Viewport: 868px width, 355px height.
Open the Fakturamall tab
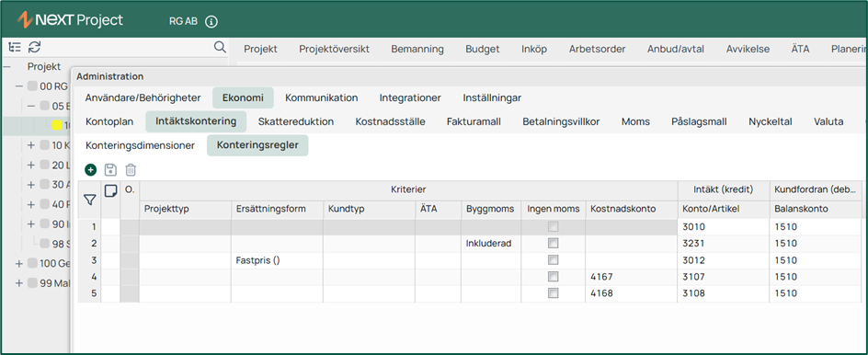tap(474, 121)
